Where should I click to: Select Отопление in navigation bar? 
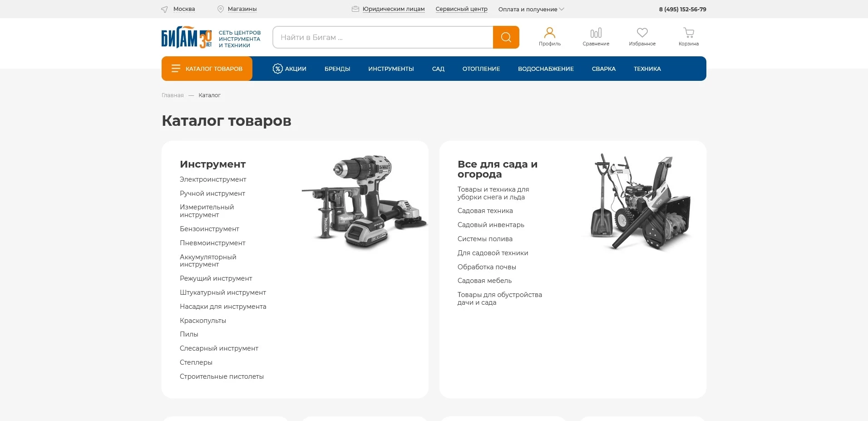coord(481,69)
